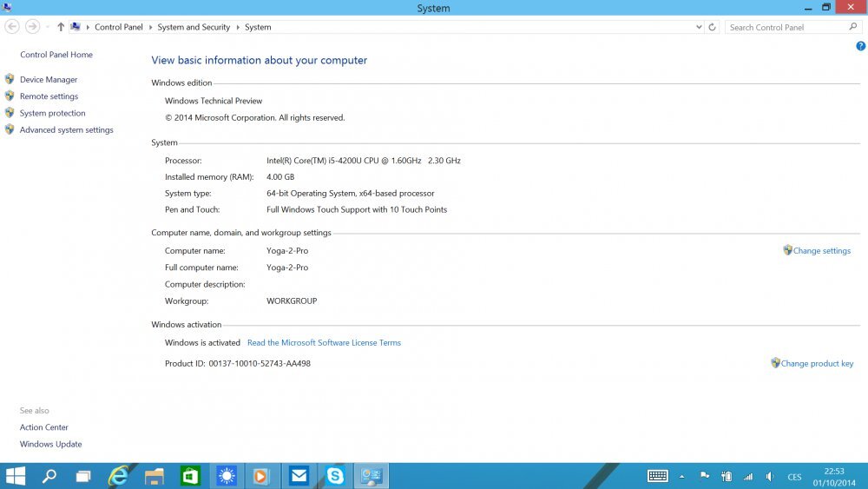The image size is (868, 489).
Task: Open recent locations dropdown arrow
Action: (x=48, y=27)
